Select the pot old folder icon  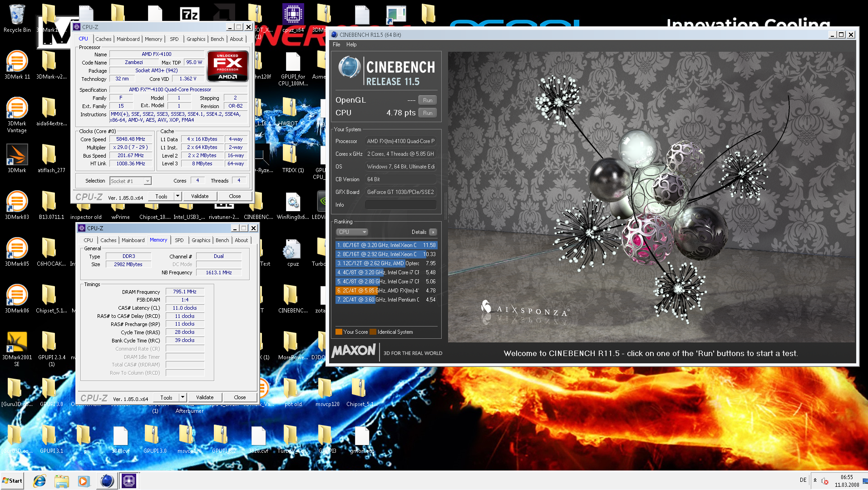click(x=293, y=392)
